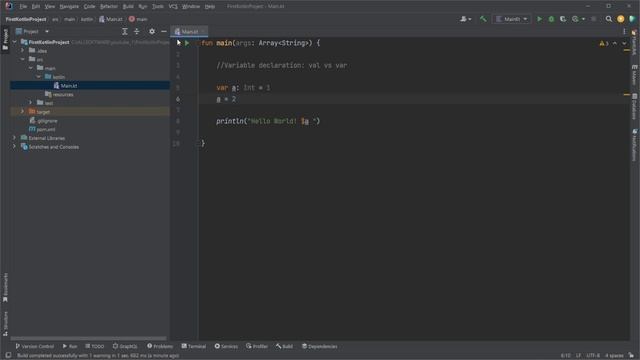
Task: Click the main function breadcrumb
Action: pyautogui.click(x=138, y=19)
